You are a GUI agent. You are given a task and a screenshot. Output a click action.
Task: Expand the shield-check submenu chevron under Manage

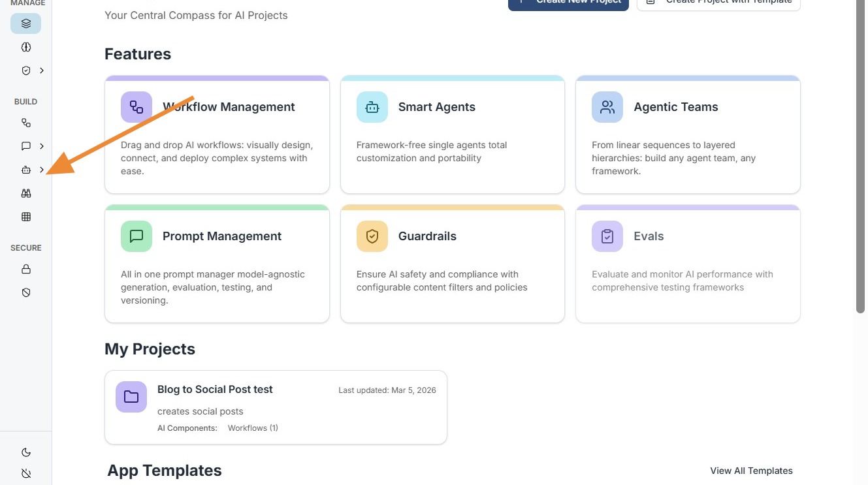pyautogui.click(x=42, y=70)
